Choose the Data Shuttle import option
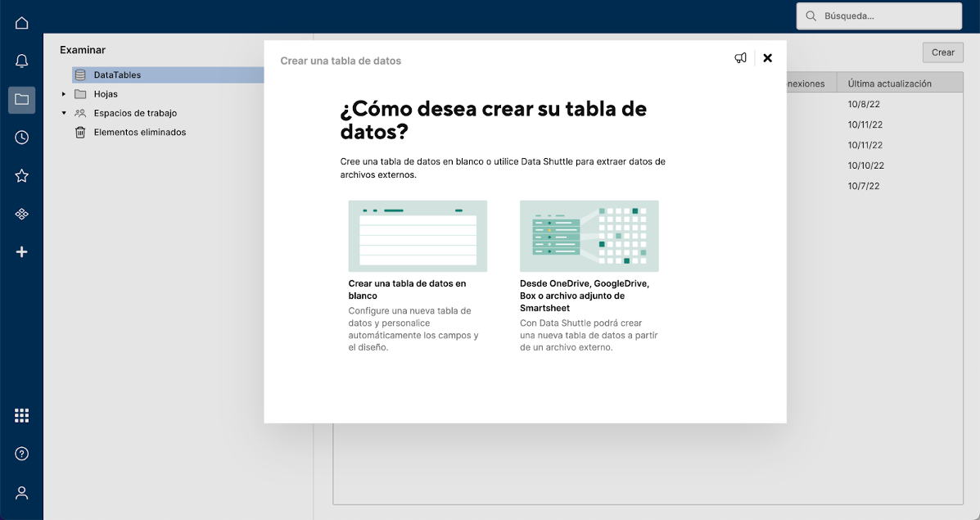The width and height of the screenshot is (980, 520). point(589,246)
